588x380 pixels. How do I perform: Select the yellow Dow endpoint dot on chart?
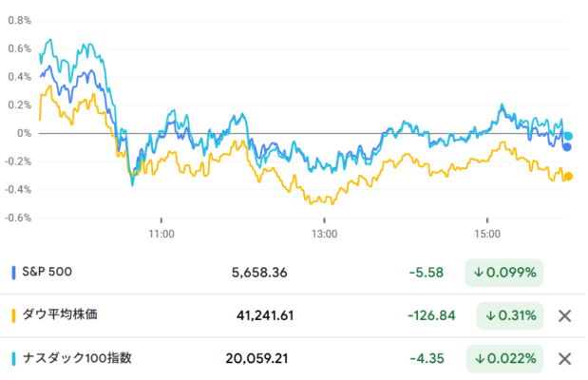point(568,177)
